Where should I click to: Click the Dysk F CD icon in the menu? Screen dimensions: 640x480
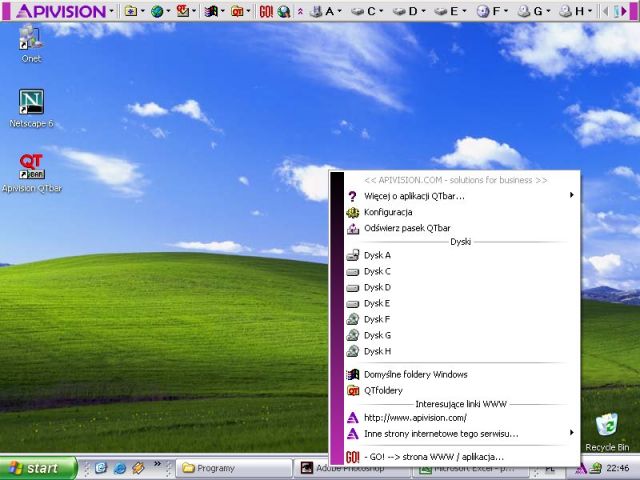click(353, 319)
